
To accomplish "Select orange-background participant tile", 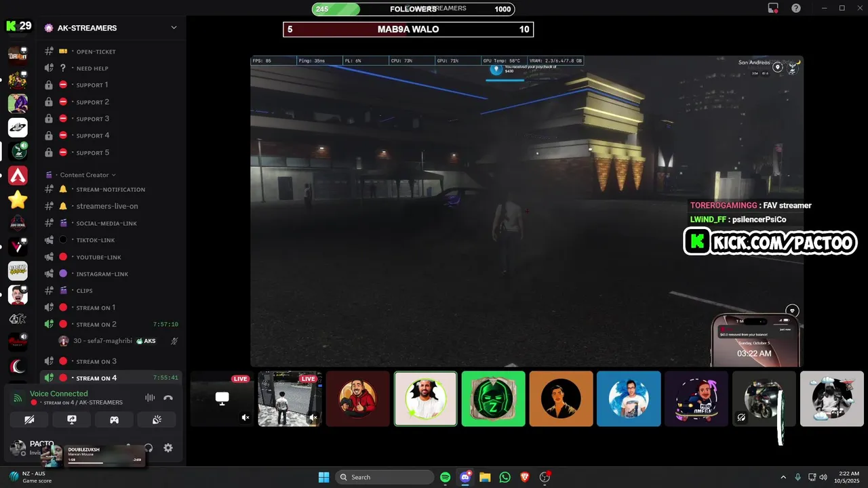I will point(561,399).
